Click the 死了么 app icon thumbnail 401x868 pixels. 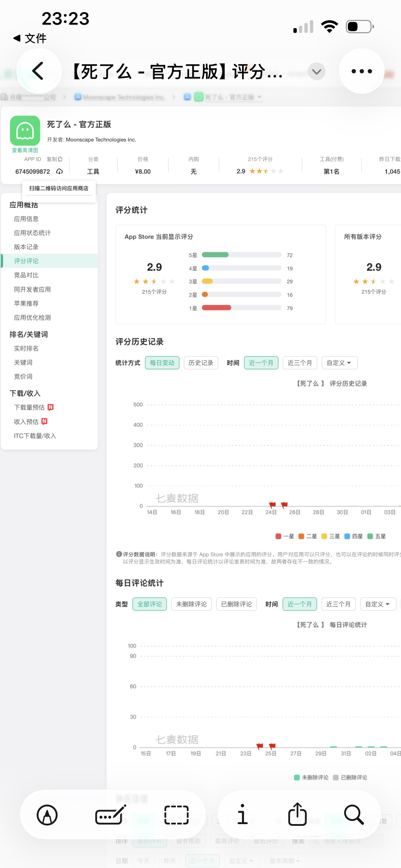coord(25,131)
